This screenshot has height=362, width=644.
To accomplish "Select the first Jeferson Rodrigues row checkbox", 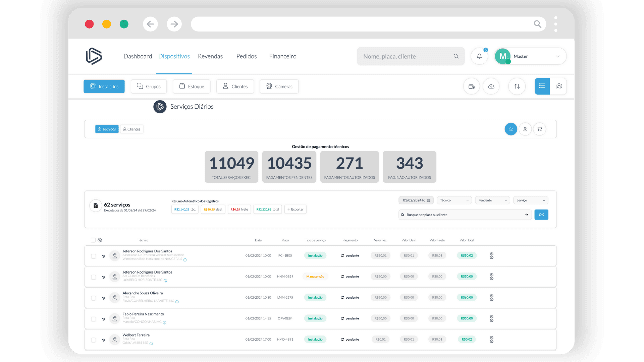I will pos(94,256).
